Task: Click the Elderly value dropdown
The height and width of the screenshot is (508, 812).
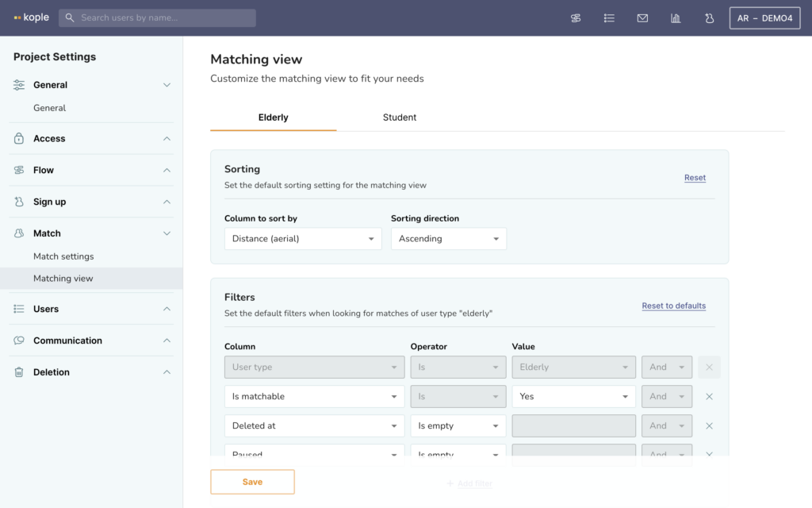Action: click(574, 367)
